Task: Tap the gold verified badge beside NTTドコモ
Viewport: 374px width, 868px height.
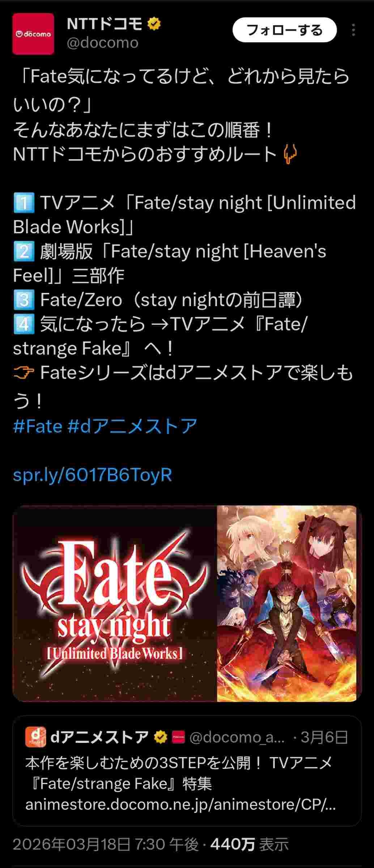Action: [x=154, y=24]
